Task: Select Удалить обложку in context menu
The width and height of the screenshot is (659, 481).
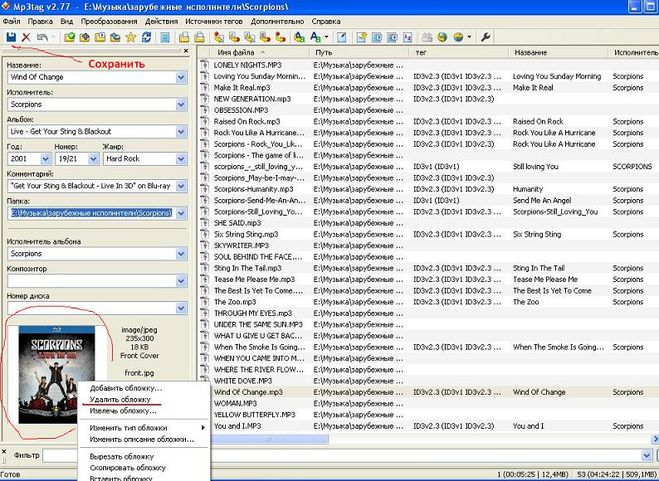Action: click(x=121, y=398)
